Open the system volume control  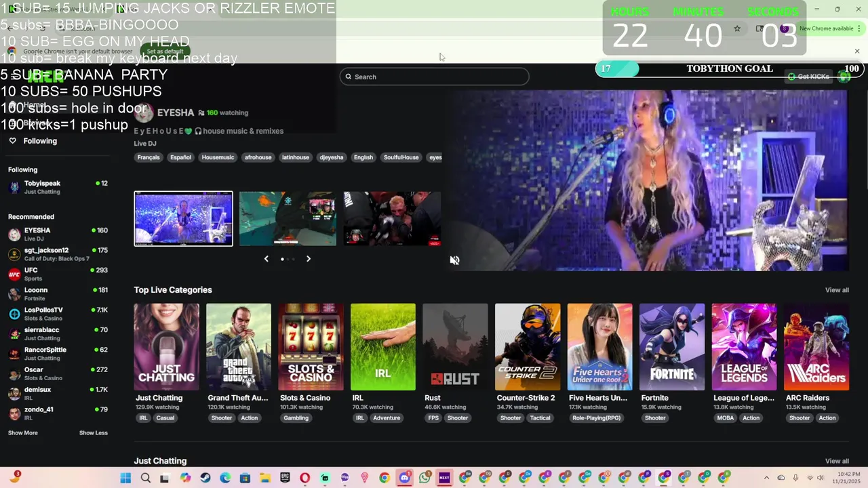[x=821, y=478]
